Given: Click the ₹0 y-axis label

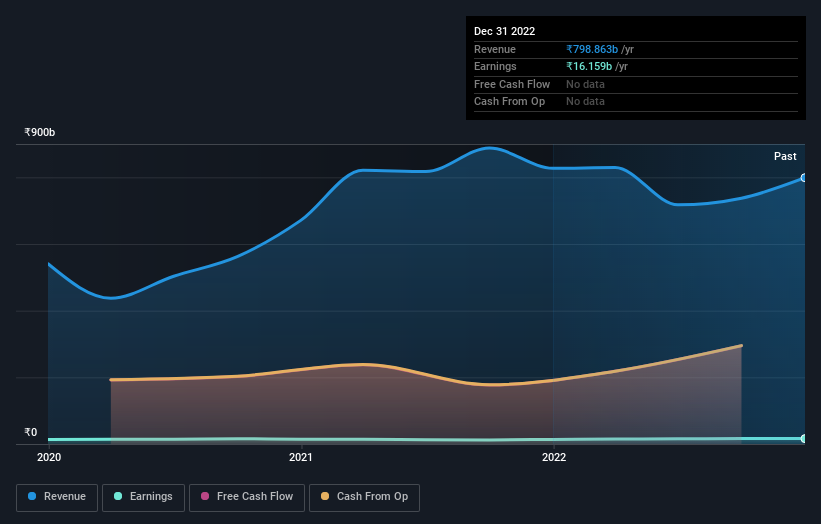Looking at the screenshot, I should pos(30,432).
